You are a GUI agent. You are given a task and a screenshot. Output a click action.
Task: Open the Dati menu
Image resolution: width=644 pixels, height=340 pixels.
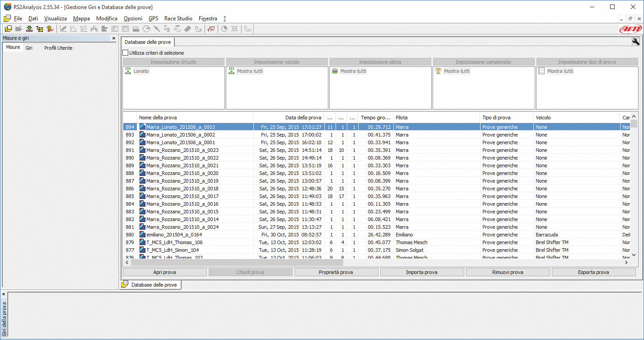tap(33, 19)
